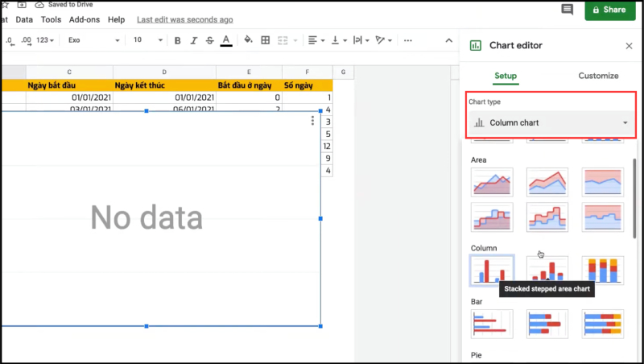This screenshot has width=644, height=364.
Task: Select the 100% stacked area chart thumbnail
Action: tap(602, 181)
